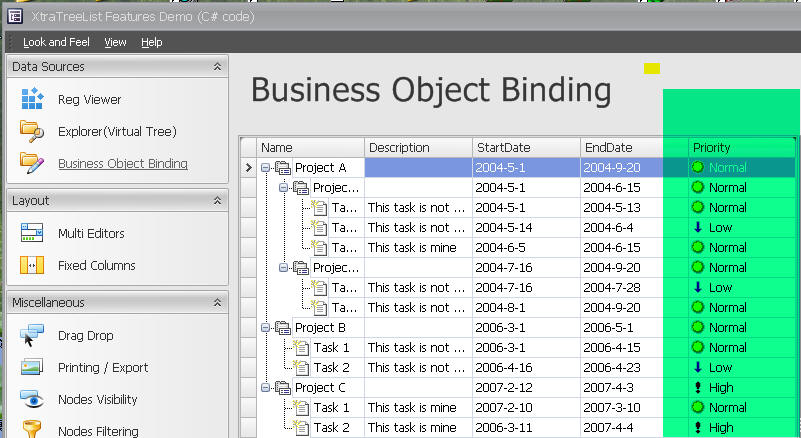Collapse the Project C tree node
Viewport: 801px width, 438px height.
266,387
